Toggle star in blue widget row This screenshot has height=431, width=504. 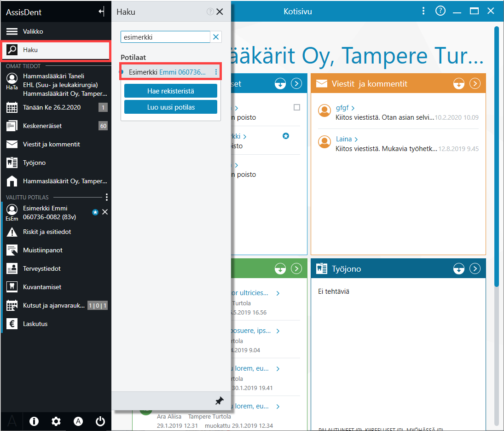click(x=286, y=136)
